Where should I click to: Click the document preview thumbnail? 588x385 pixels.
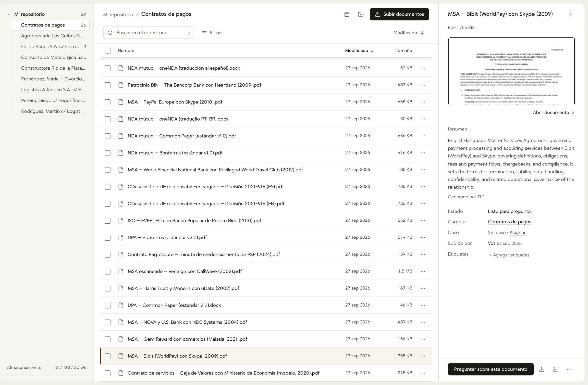click(511, 71)
